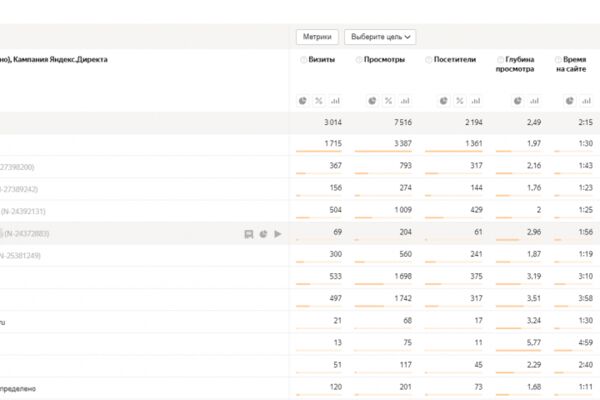Click pie chart icon in N-24372883 row
Screen dimensions: 600x400
pyautogui.click(x=263, y=234)
